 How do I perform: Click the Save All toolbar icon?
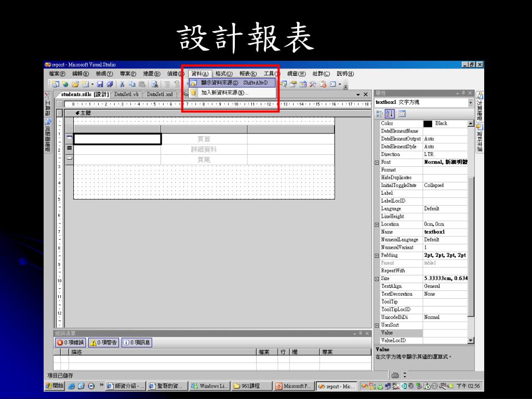pos(110,84)
